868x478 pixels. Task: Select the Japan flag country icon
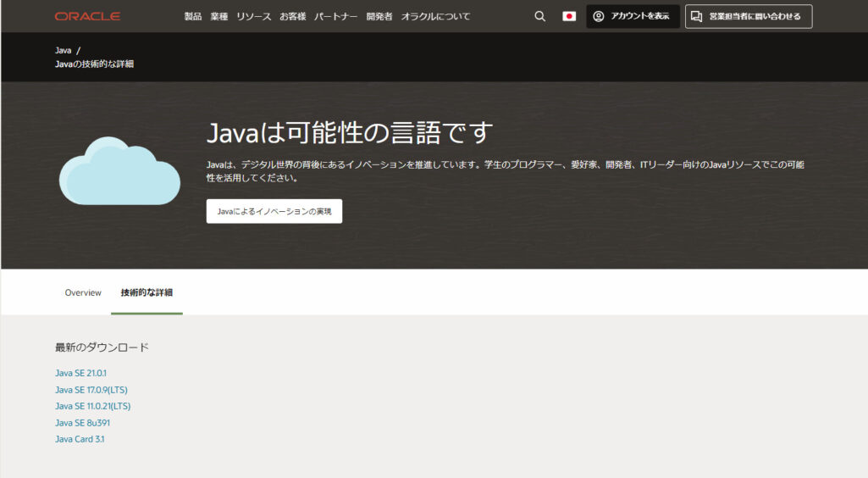(569, 17)
